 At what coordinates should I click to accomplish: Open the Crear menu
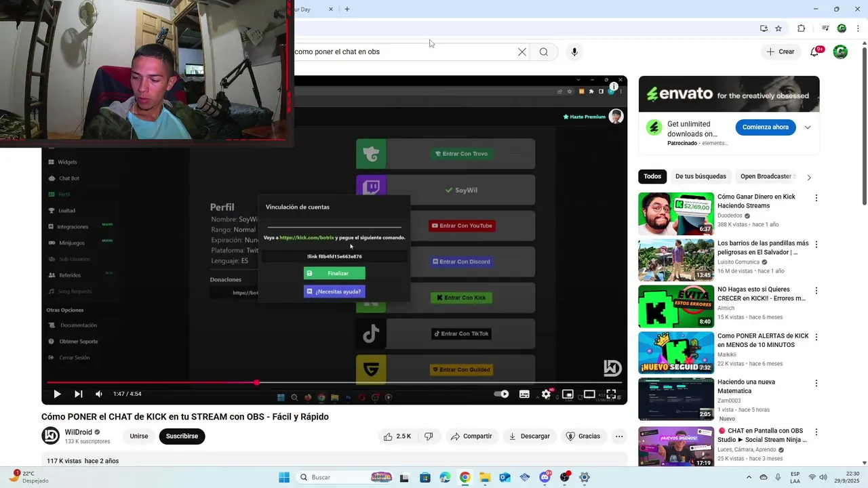pos(780,52)
